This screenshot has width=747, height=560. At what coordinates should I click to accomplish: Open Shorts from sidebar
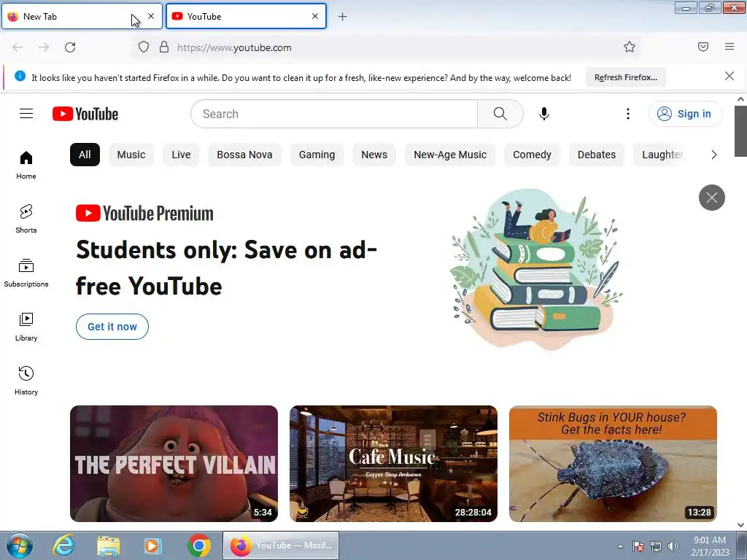26,219
